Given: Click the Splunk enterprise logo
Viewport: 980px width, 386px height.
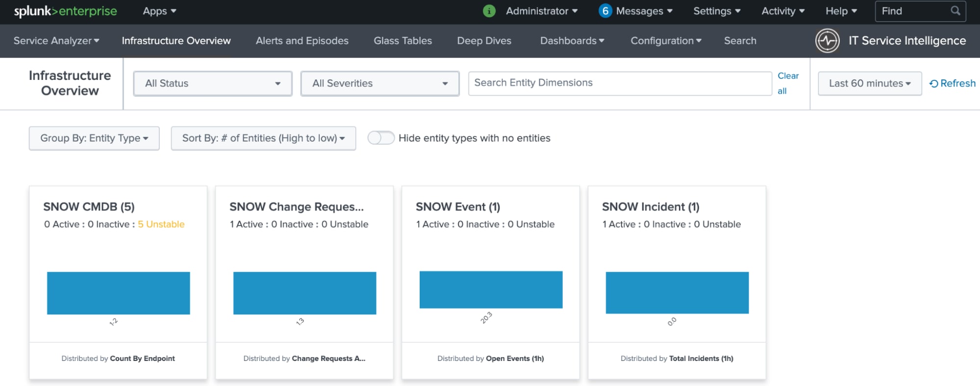Looking at the screenshot, I should [x=65, y=11].
